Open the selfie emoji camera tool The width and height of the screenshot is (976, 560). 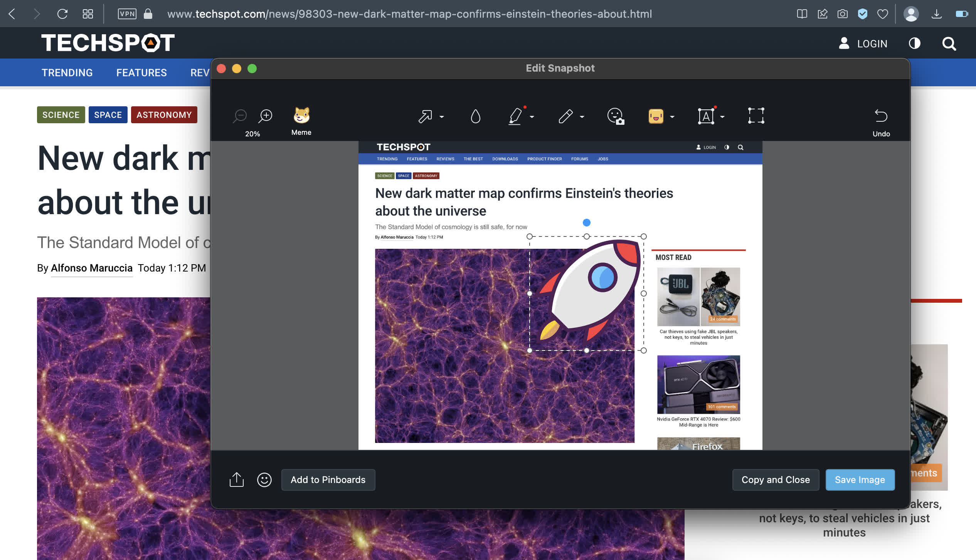(x=616, y=116)
